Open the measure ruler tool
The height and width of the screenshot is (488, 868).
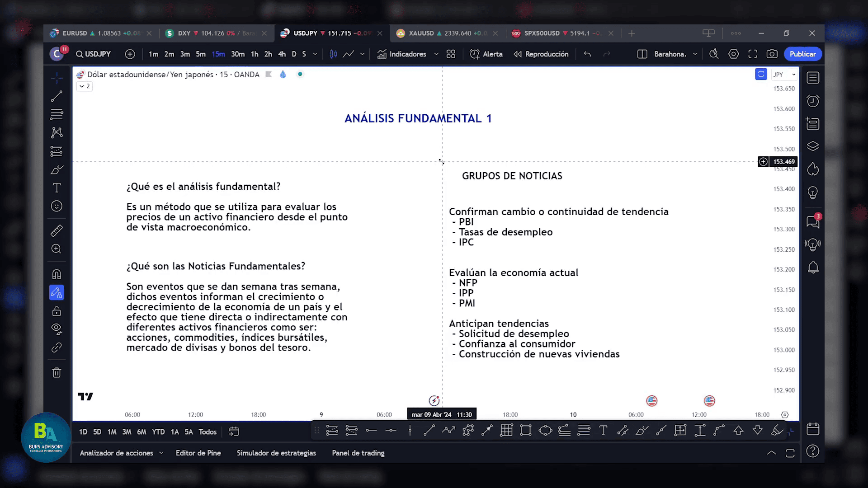click(x=57, y=231)
